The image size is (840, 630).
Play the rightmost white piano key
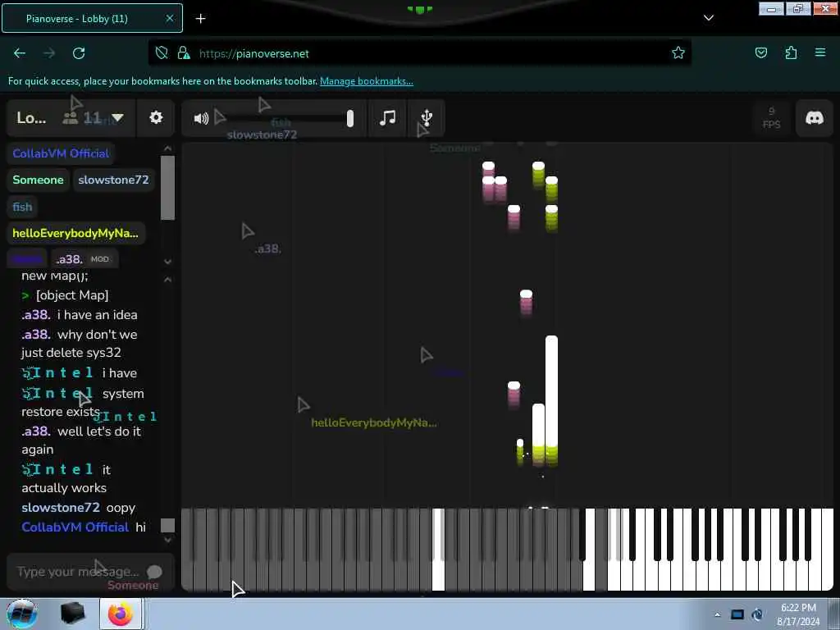(x=828, y=550)
